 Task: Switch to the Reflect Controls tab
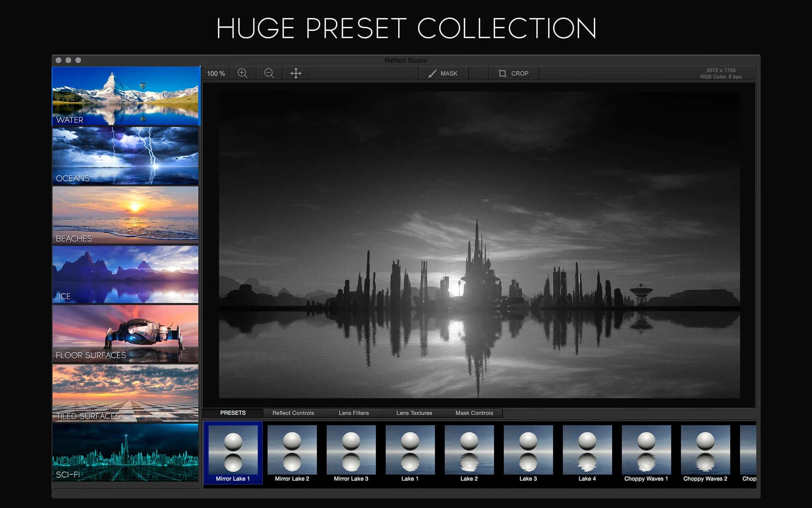pos(293,413)
